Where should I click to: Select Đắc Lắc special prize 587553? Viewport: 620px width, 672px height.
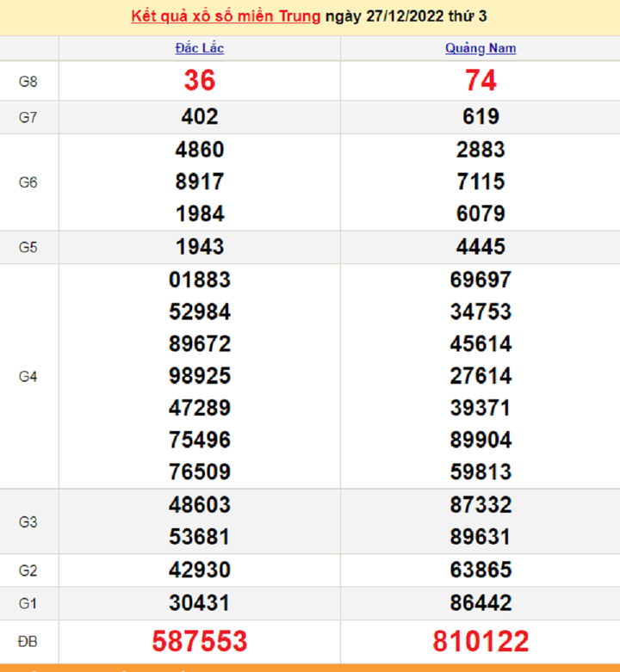pyautogui.click(x=199, y=641)
